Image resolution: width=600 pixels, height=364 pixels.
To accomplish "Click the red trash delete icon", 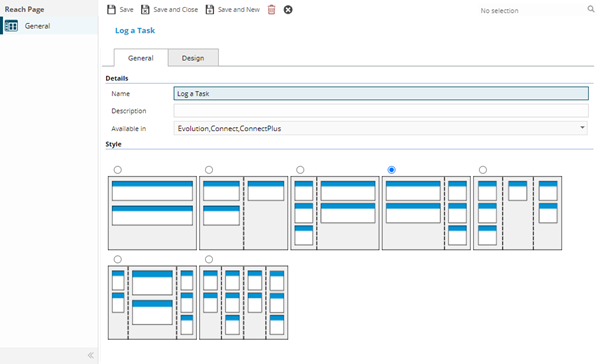I will [271, 10].
